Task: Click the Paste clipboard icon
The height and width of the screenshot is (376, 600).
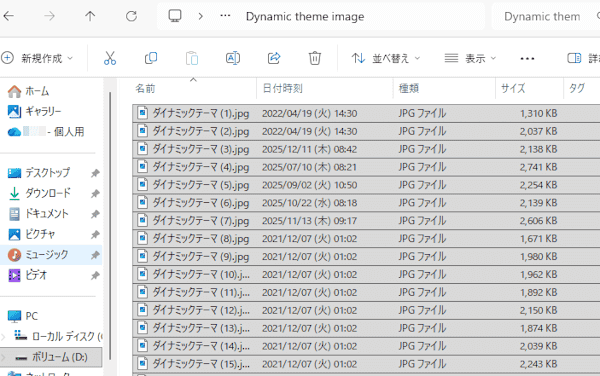Action: tap(192, 58)
